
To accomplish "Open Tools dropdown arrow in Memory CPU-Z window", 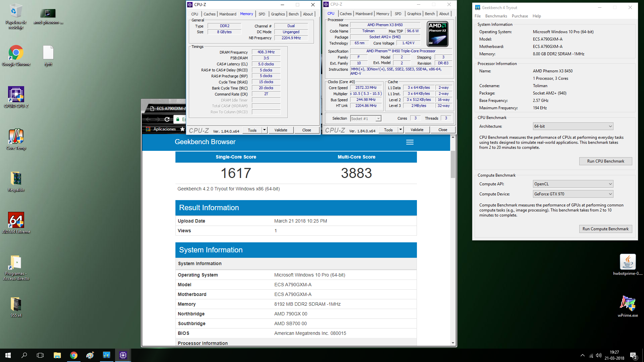I will coord(264,130).
